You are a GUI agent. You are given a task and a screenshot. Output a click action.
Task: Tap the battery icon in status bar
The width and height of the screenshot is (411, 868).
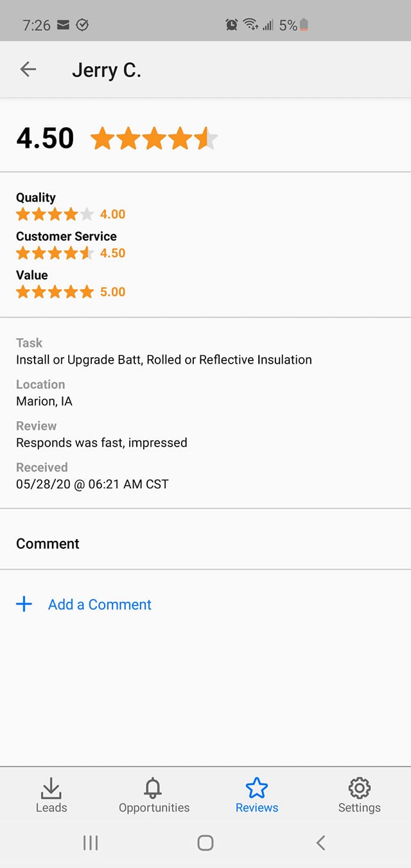(x=304, y=25)
